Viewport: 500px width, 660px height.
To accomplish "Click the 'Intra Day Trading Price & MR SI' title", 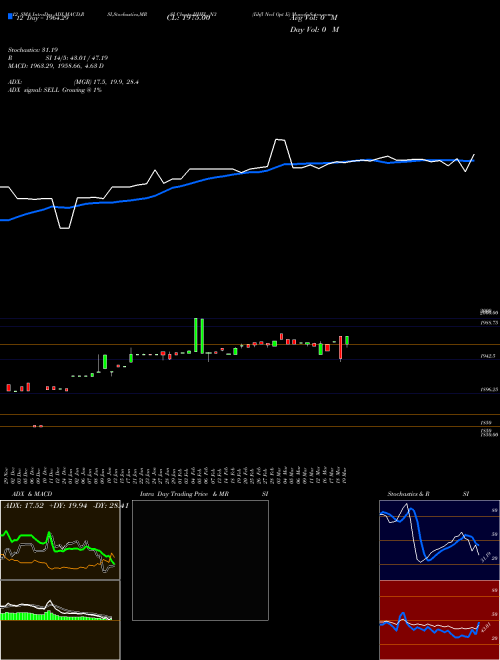I will click(x=204, y=494).
